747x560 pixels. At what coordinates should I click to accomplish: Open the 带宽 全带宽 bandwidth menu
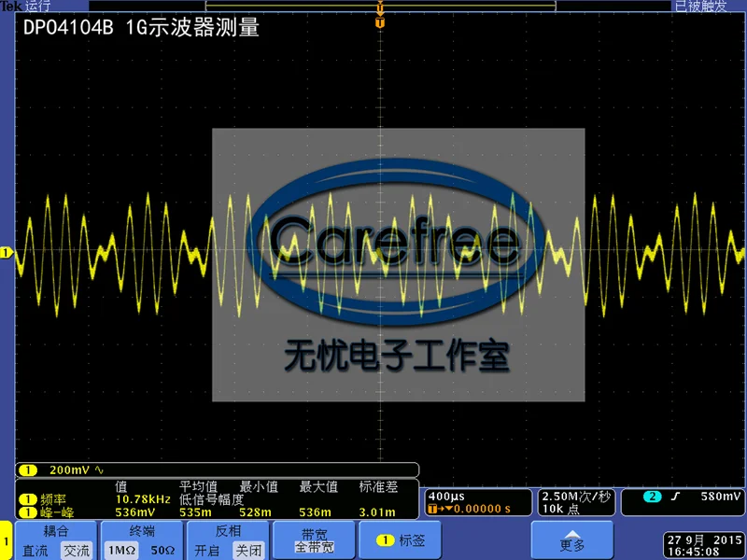[315, 540]
